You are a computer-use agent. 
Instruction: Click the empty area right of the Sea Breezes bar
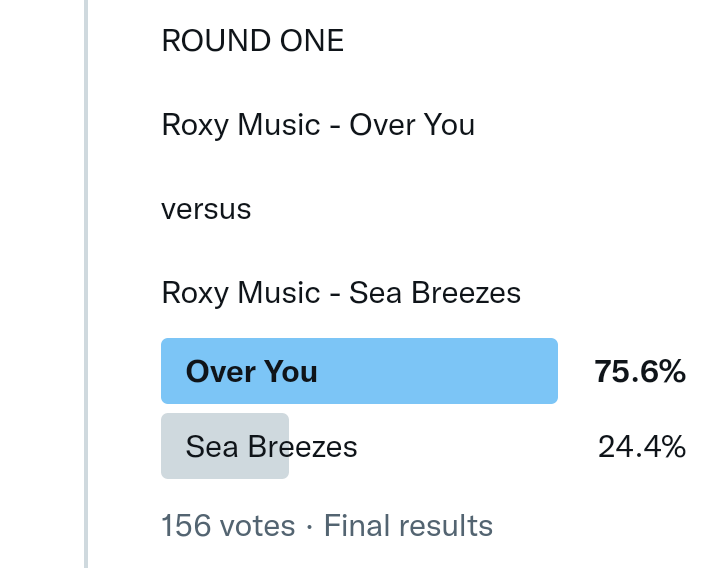[440, 446]
